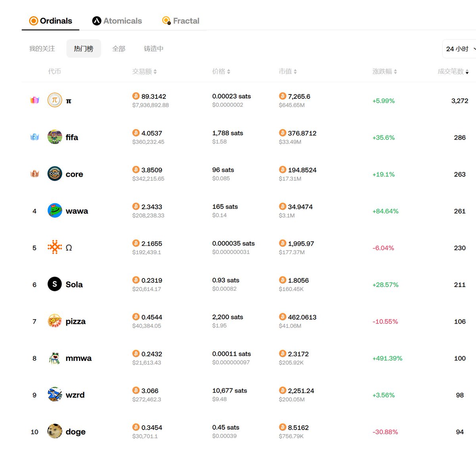Click the doge token avatar
The image size is (476, 459).
pyautogui.click(x=55, y=431)
